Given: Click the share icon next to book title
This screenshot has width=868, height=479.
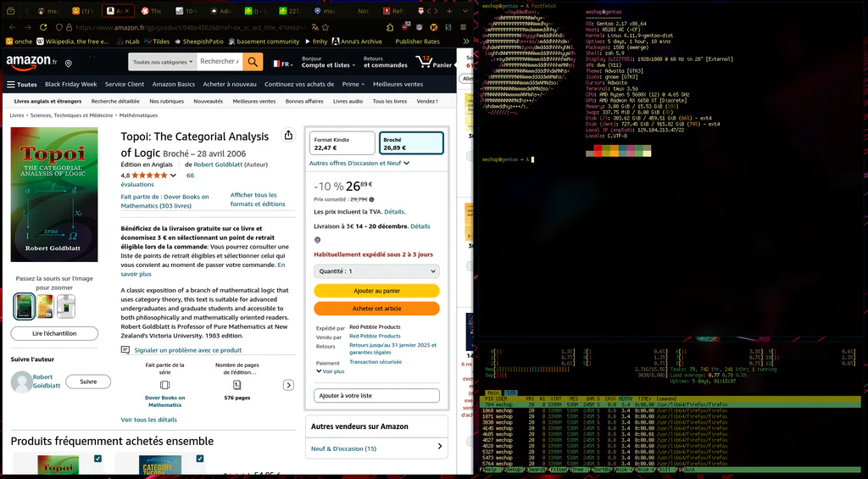Looking at the screenshot, I should pos(288,135).
